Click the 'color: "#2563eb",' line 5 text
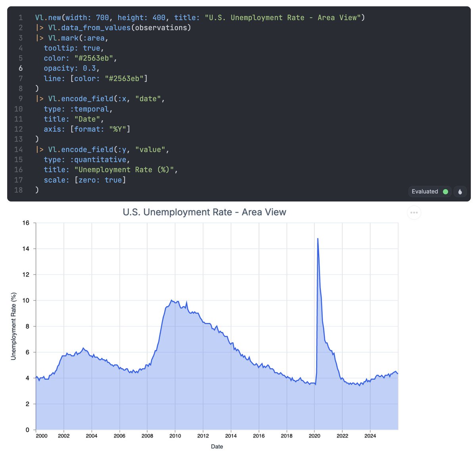The image size is (476, 453). pos(81,58)
